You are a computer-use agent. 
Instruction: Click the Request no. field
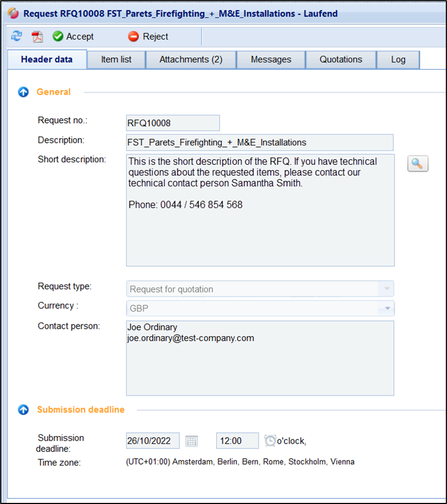pyautogui.click(x=172, y=123)
